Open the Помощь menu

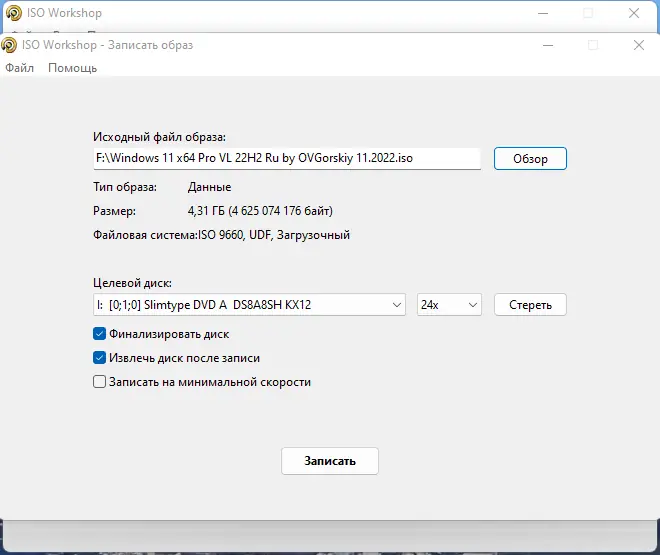pos(72,68)
